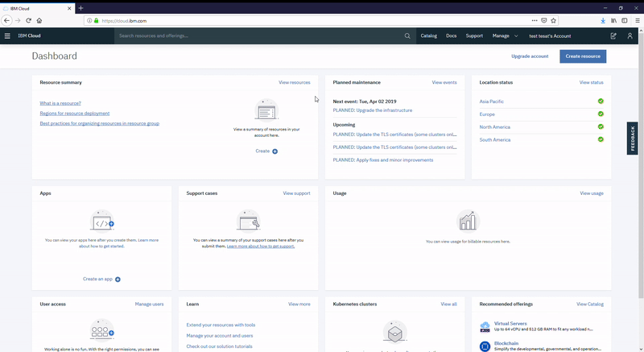Image resolution: width=644 pixels, height=352 pixels.
Task: Click View Catalog link
Action: [590, 304]
